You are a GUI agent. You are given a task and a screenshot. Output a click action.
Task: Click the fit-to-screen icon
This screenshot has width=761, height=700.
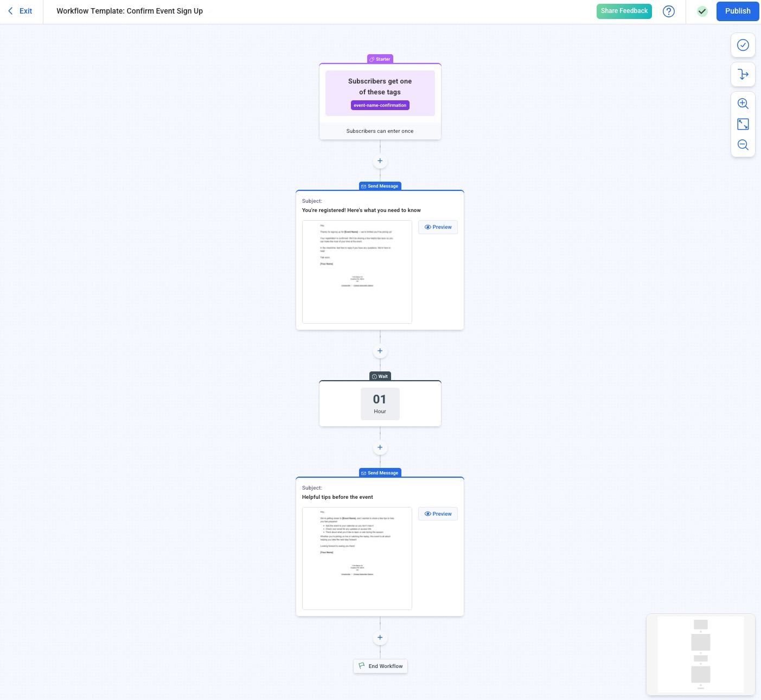(x=743, y=124)
